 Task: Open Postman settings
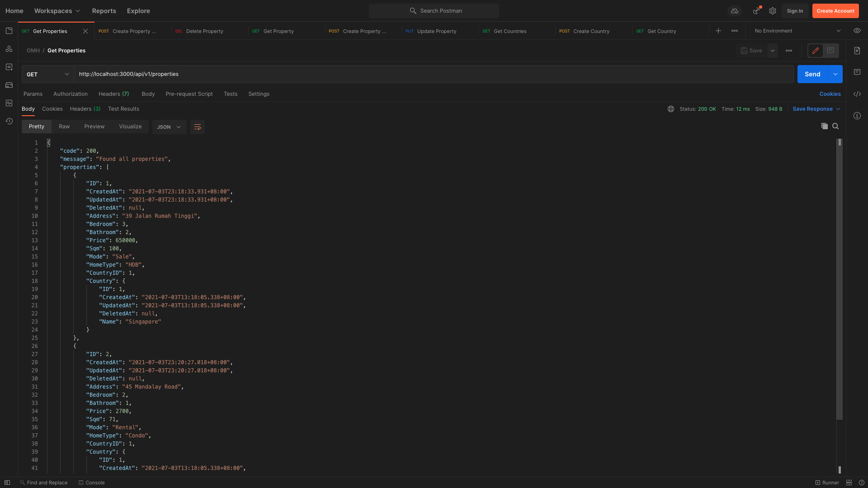[x=772, y=11]
